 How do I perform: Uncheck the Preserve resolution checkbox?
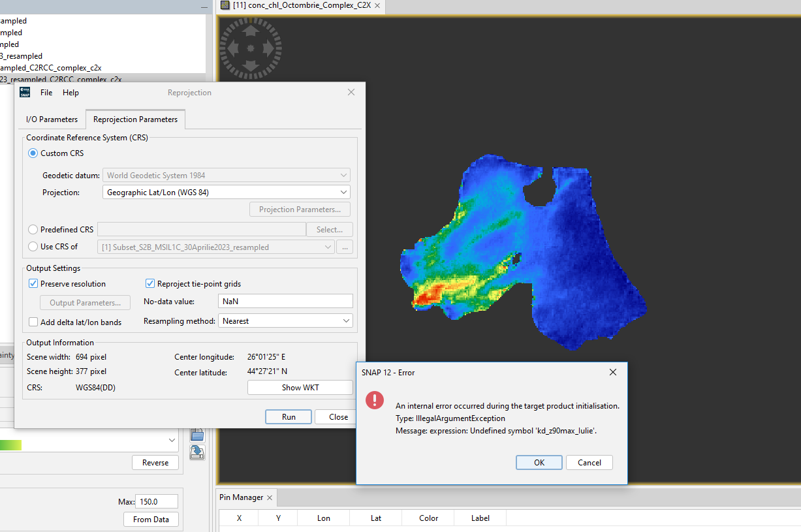33,284
